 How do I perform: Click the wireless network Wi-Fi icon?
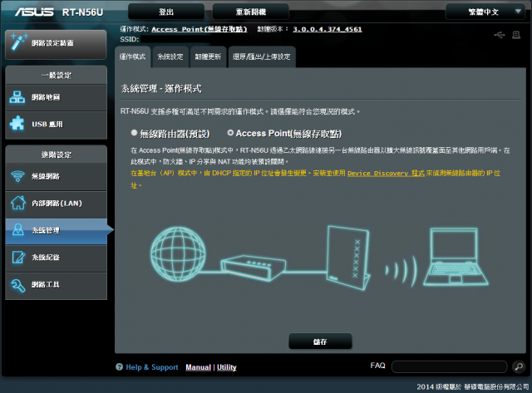[17, 176]
